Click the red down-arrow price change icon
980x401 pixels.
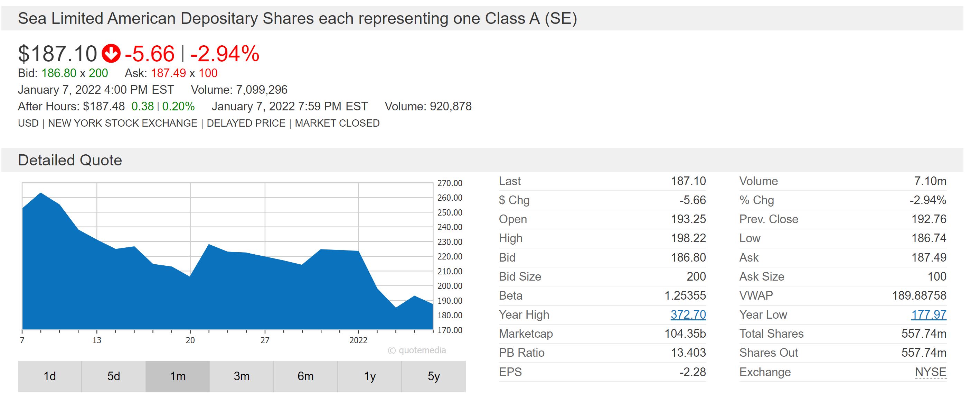point(111,53)
